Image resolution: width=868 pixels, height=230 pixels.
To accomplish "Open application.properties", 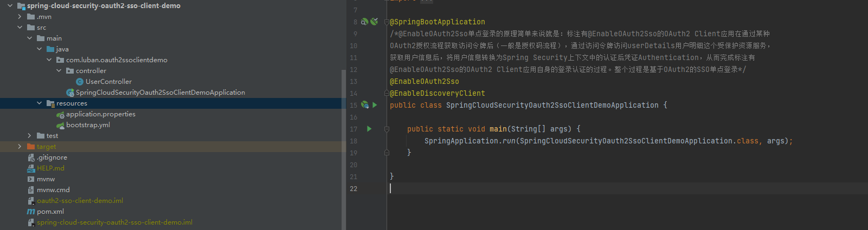I will [101, 114].
